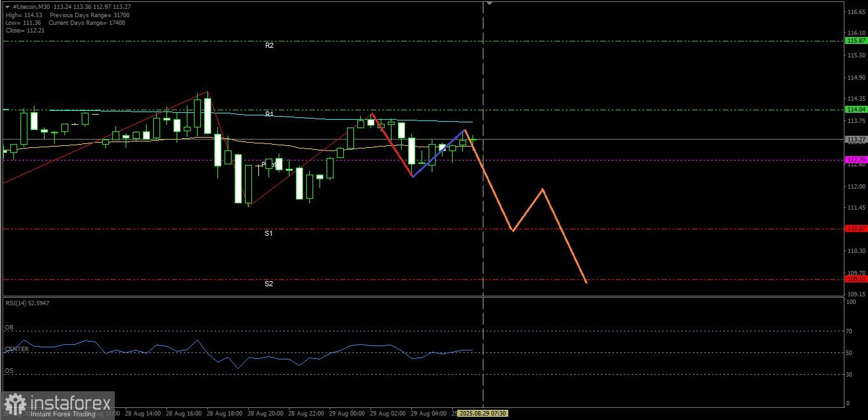Click the red 109.53 price tag
Viewport: 868px width, 420px height.
click(855, 279)
